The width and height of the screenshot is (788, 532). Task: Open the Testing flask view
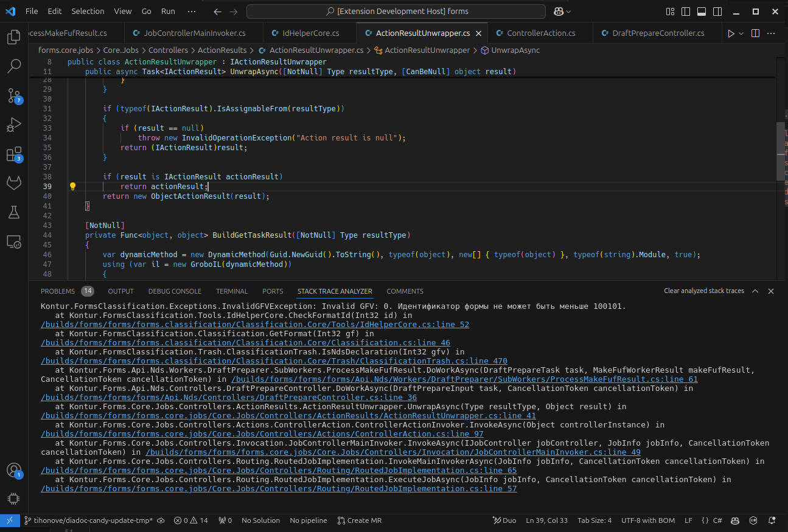point(13,212)
